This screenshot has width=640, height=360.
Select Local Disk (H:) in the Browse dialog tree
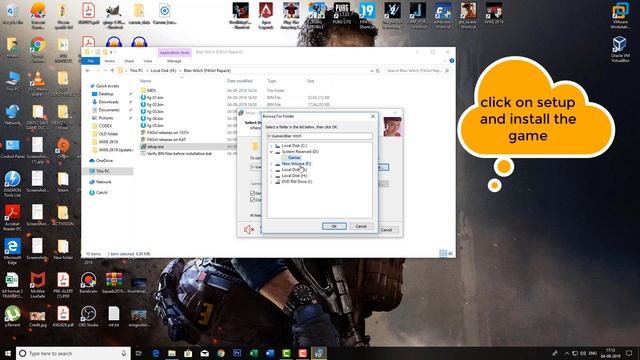tap(294, 176)
